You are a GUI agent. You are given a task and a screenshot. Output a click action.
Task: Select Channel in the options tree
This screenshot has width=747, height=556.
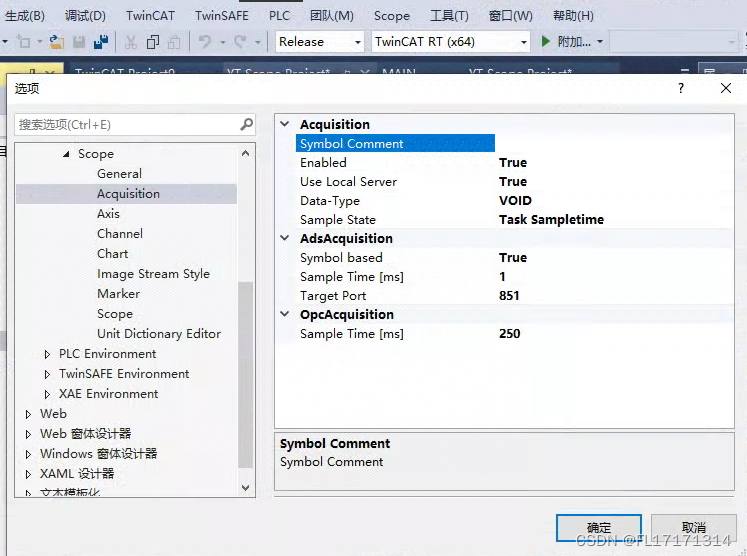point(120,234)
